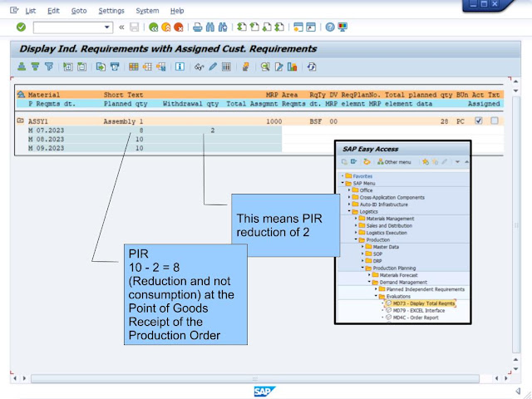This screenshot has height=399, width=532.
Task: Go to Last Page icon
Action: pos(279,27)
